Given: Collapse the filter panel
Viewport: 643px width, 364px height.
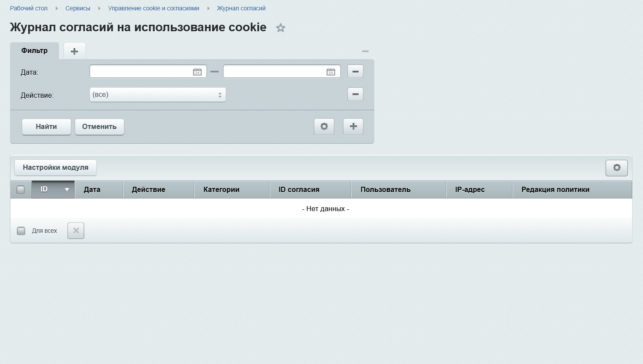Looking at the screenshot, I should click(365, 51).
